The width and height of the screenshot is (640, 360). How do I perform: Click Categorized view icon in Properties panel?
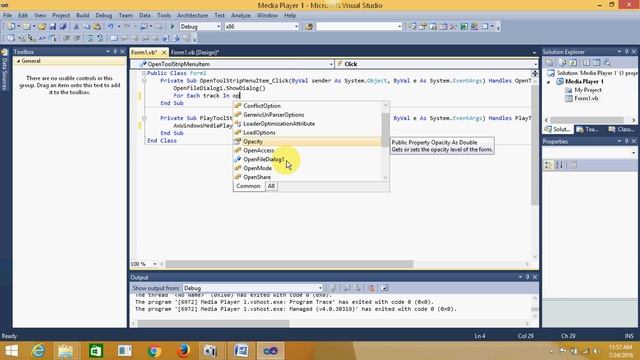coord(549,165)
